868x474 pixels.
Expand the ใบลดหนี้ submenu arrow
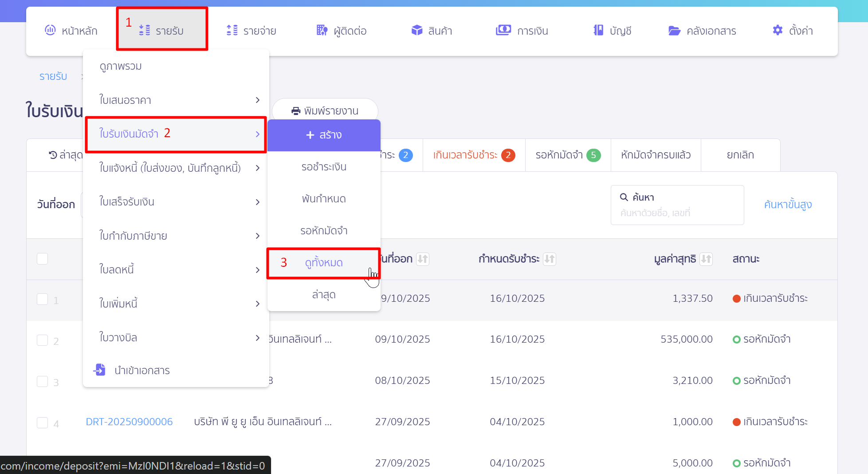click(257, 270)
